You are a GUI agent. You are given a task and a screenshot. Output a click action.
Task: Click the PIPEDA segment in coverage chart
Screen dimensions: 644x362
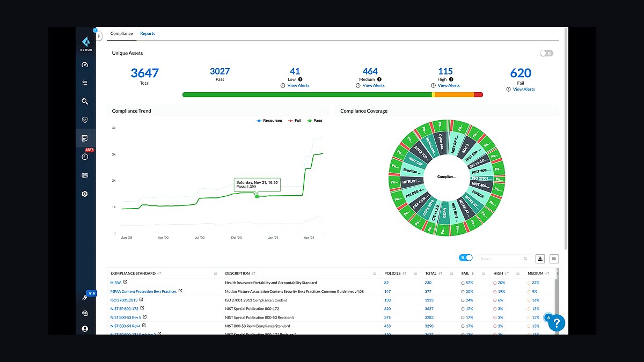(477, 195)
